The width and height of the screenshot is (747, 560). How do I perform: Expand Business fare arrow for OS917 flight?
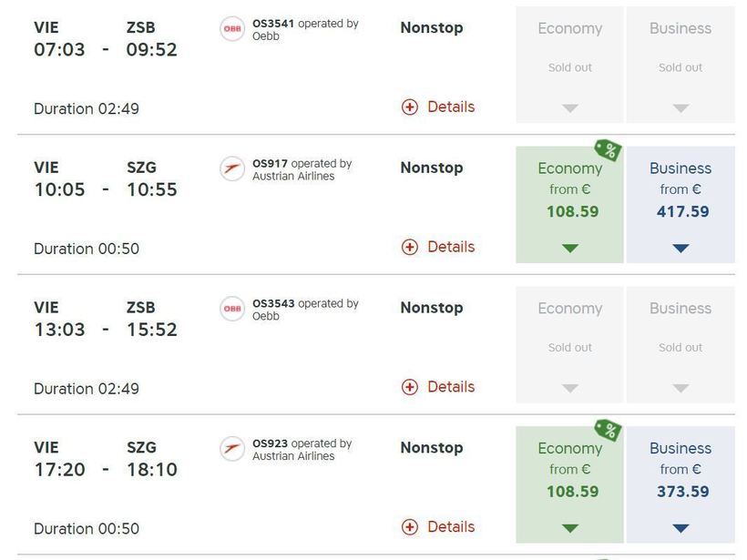point(680,248)
